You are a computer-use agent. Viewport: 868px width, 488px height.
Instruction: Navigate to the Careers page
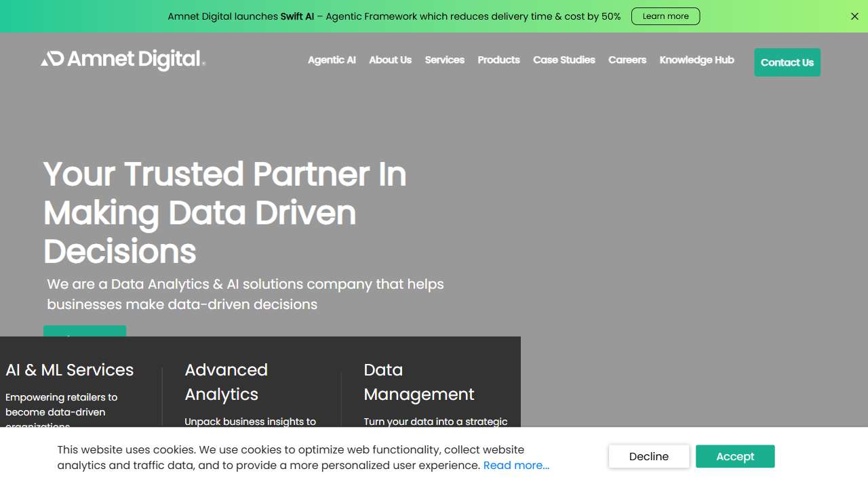627,60
